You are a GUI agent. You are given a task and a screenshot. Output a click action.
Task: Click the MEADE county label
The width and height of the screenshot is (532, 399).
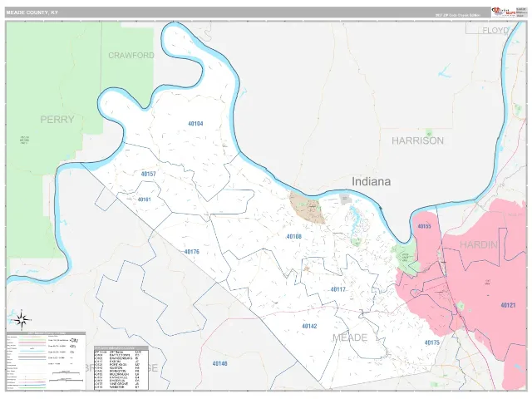tap(350, 337)
